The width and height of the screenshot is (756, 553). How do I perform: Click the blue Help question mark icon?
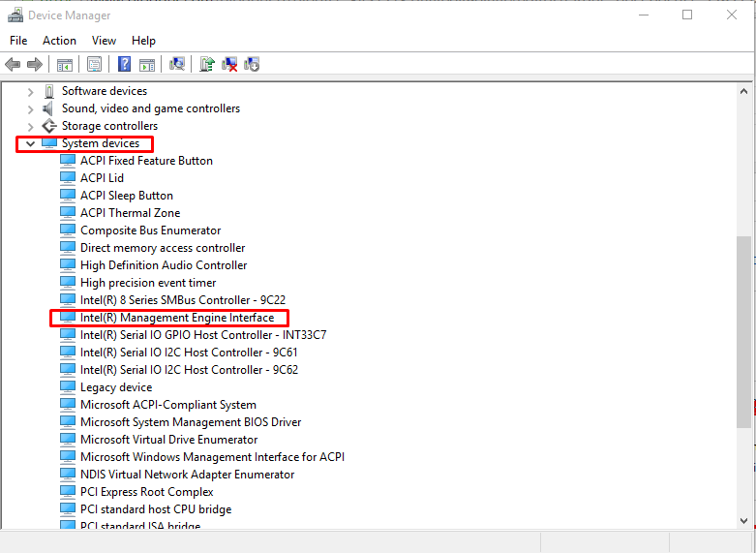[x=125, y=64]
